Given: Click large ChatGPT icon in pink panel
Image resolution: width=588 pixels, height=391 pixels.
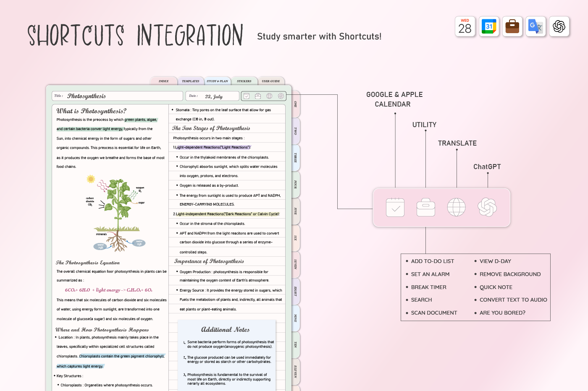Looking at the screenshot, I should coord(487,207).
